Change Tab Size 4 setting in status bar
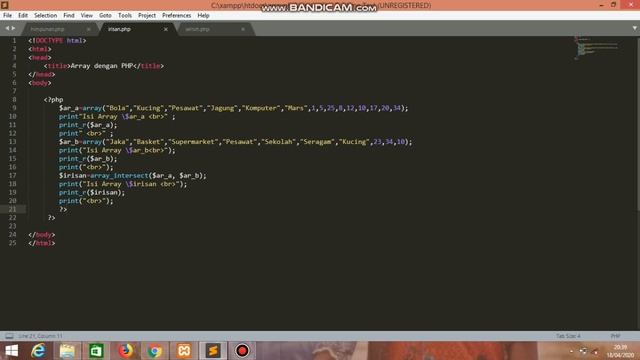Screen dimensions: 640x360 click(568, 336)
